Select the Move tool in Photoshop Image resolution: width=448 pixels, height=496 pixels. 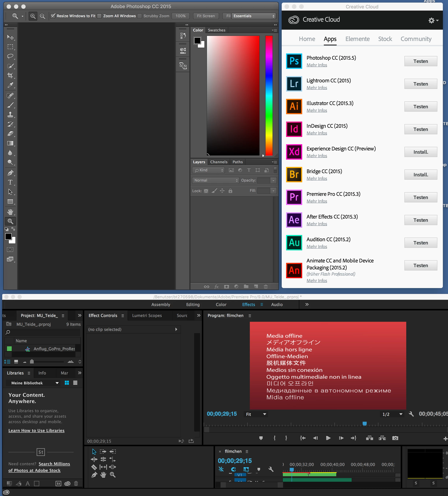(x=10, y=37)
